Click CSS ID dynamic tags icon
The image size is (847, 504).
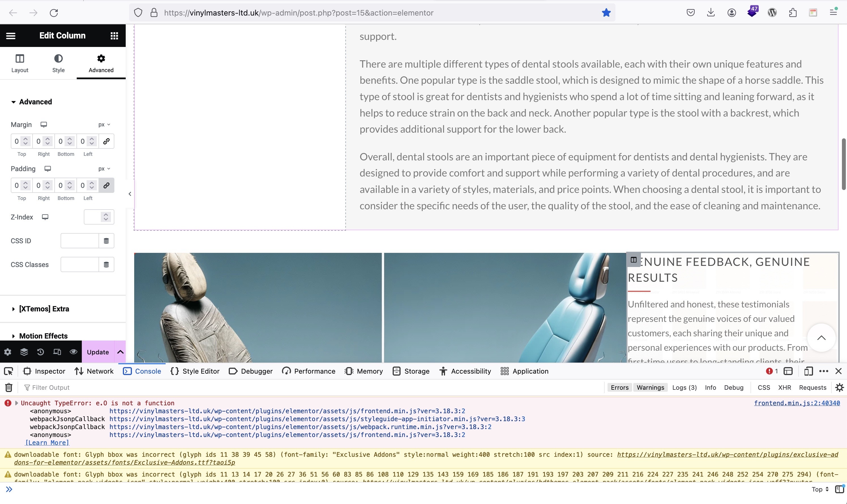tap(106, 241)
